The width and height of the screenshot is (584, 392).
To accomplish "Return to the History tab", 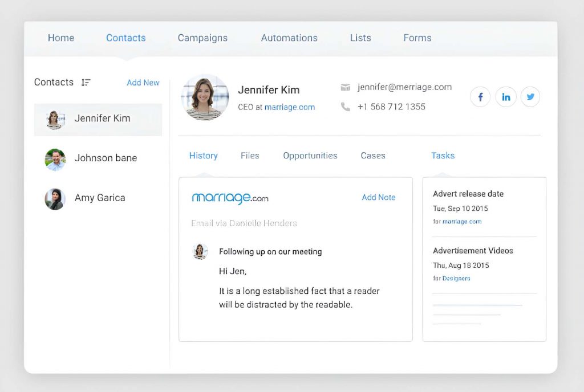I will pyautogui.click(x=204, y=156).
